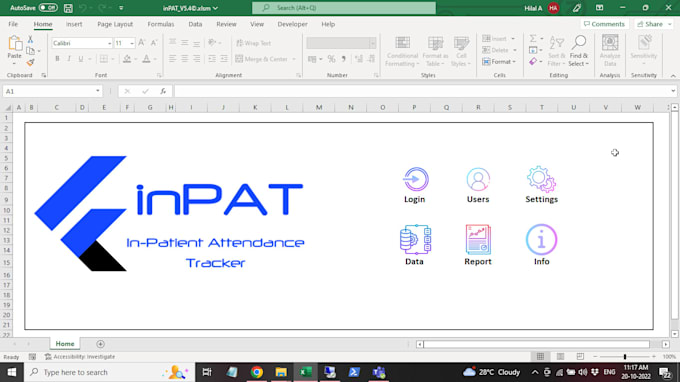Click the Analyze Data icon
The image size is (680, 382).
pos(610,42)
